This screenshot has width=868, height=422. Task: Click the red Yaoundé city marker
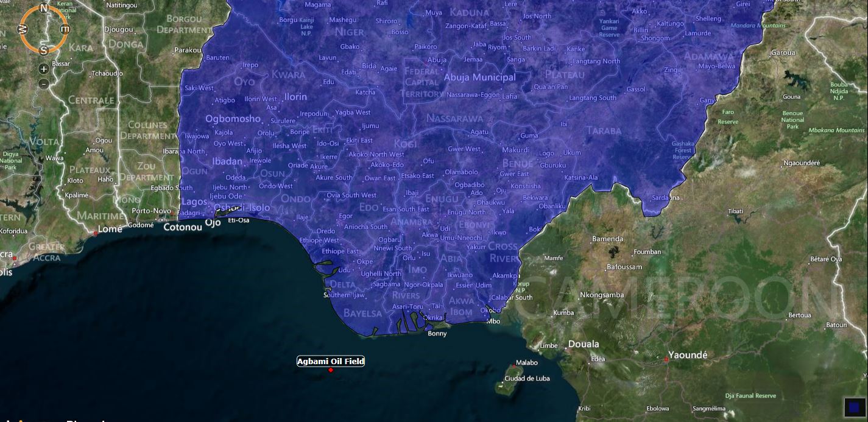(666, 360)
